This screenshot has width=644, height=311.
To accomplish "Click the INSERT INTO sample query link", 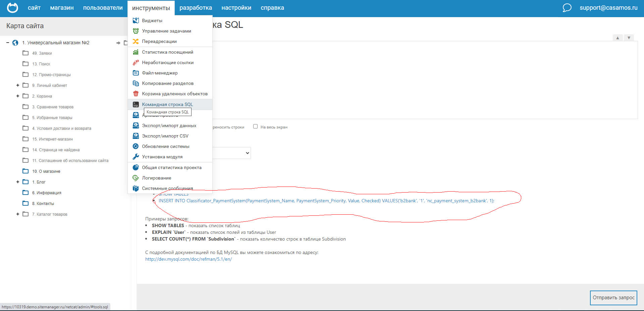I will pyautogui.click(x=326, y=201).
